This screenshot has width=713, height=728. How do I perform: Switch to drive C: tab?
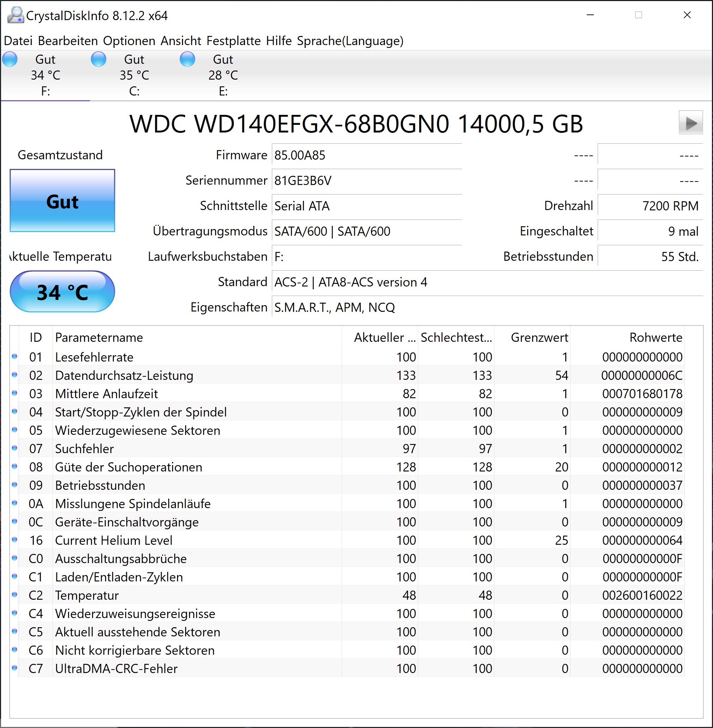[134, 75]
